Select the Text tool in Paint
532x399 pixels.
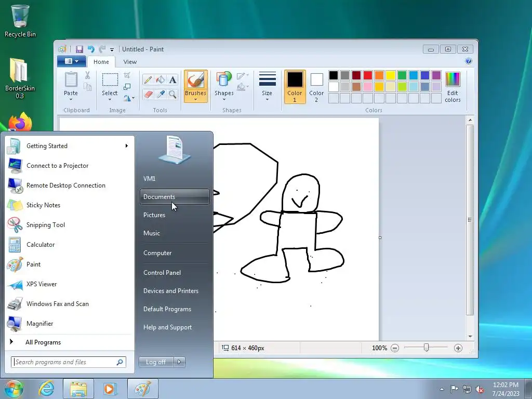(x=172, y=79)
